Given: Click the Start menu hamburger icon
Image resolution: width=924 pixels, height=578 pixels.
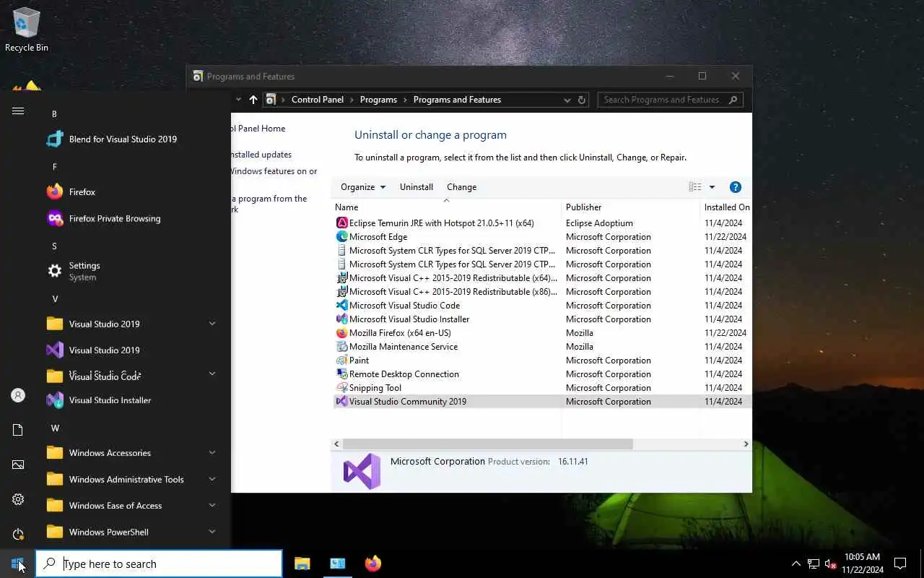Looking at the screenshot, I should pos(18,111).
